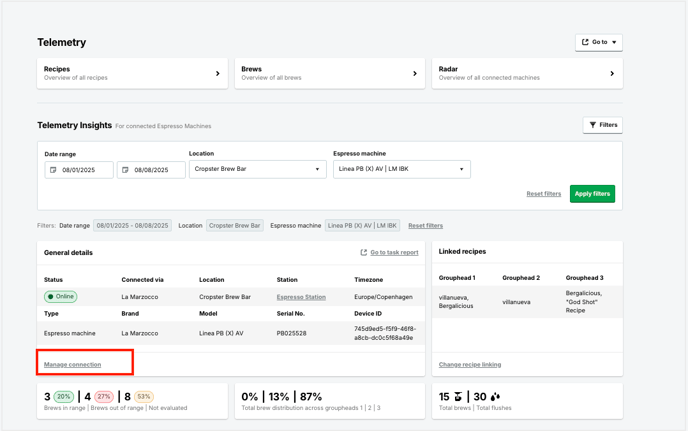Click the green 20% brews in range badge

(x=64, y=397)
